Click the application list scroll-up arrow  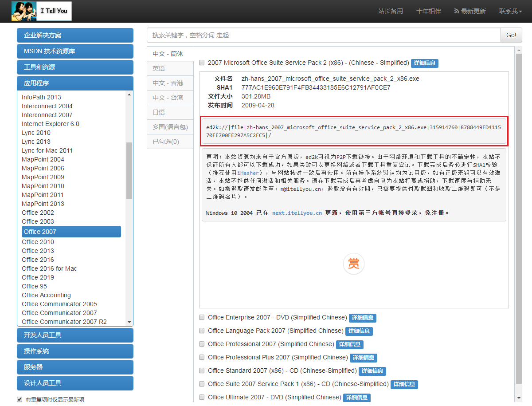point(129,95)
